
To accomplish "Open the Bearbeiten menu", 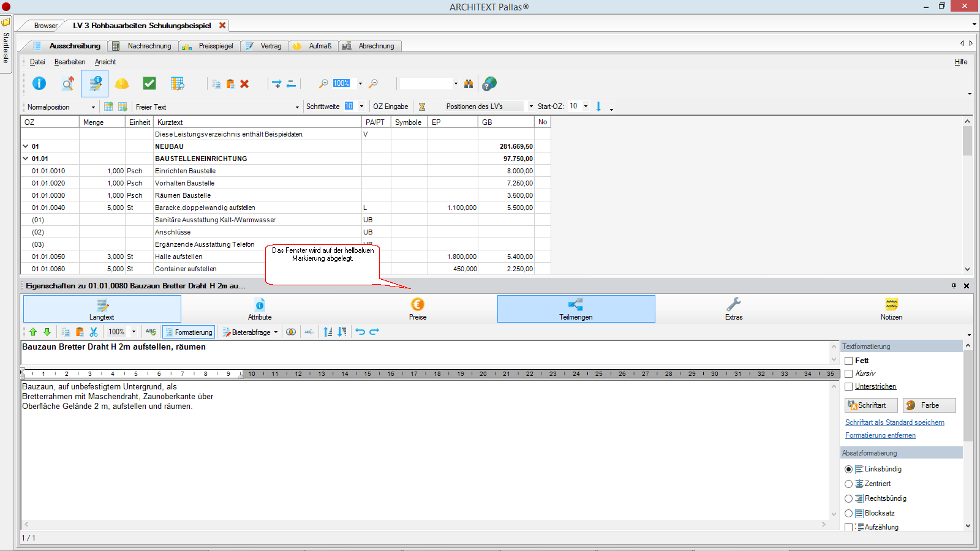I will pos(70,62).
